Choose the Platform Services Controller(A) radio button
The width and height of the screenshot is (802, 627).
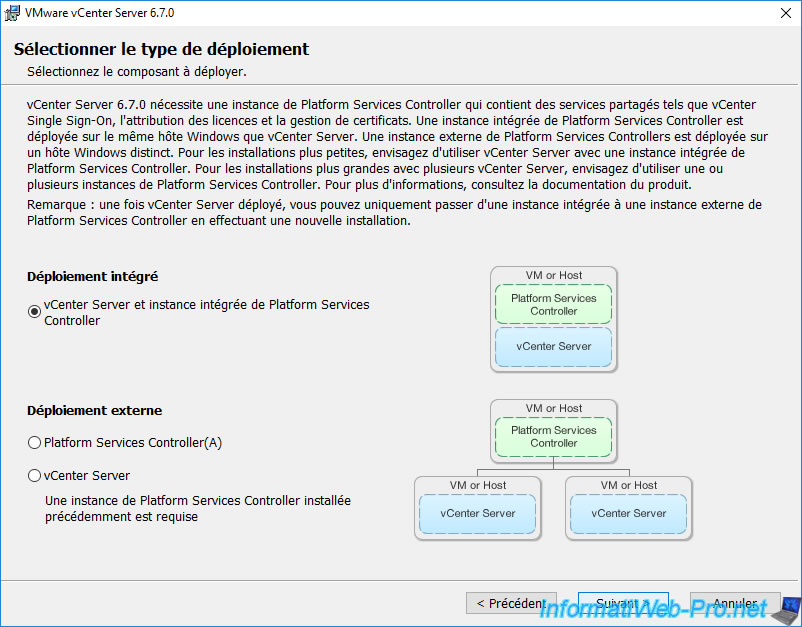pos(35,442)
